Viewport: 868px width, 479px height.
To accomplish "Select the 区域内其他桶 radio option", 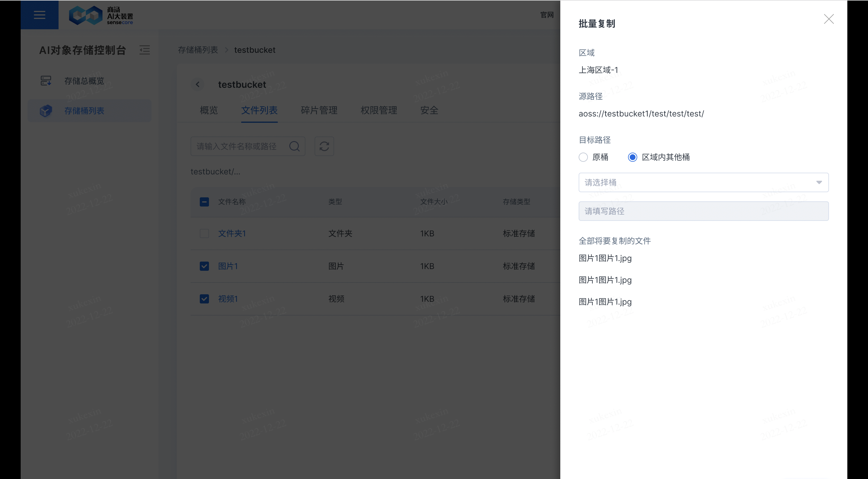I will pos(632,157).
